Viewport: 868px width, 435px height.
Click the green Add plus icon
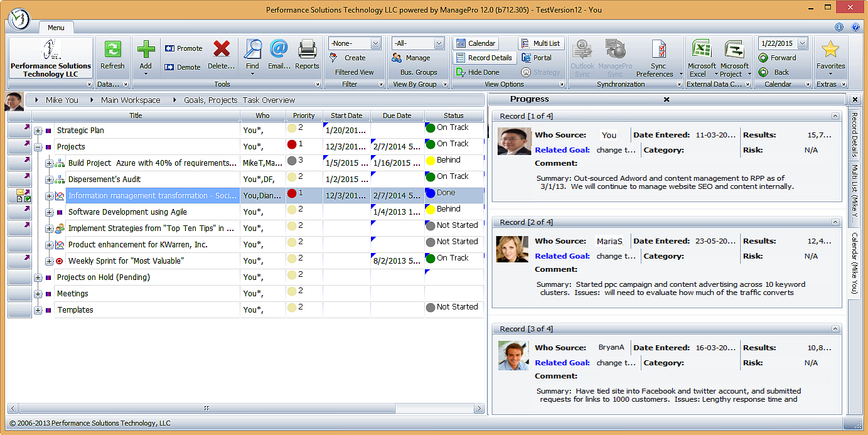(x=146, y=50)
